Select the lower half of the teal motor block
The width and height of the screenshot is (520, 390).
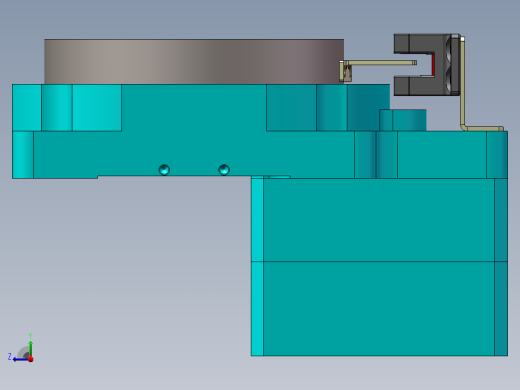(379, 309)
